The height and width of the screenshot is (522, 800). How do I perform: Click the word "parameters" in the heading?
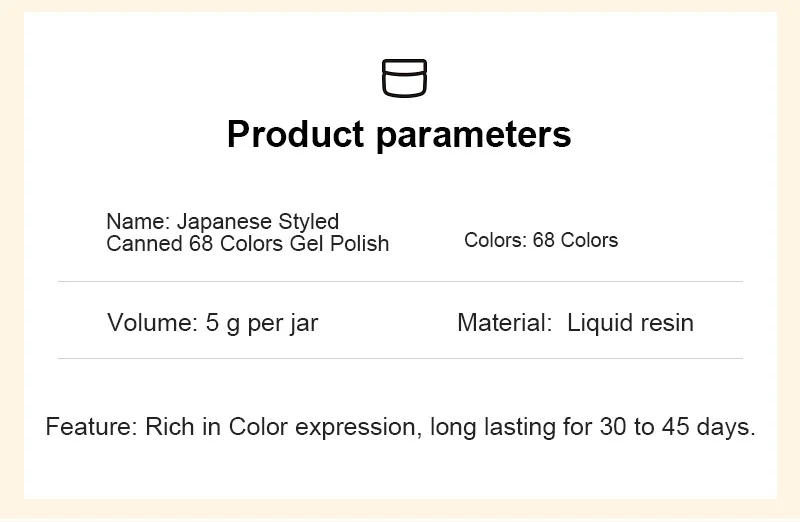474,134
